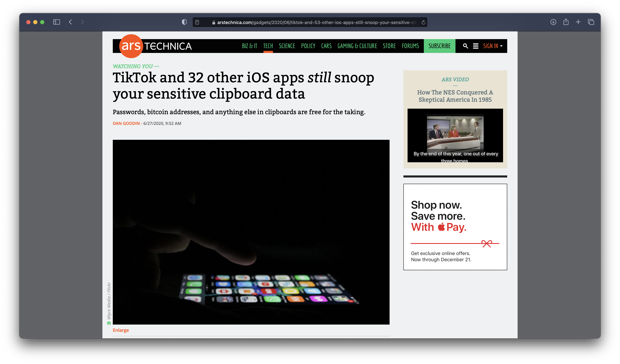
Task: Show Reader view from address bar
Action: click(197, 22)
